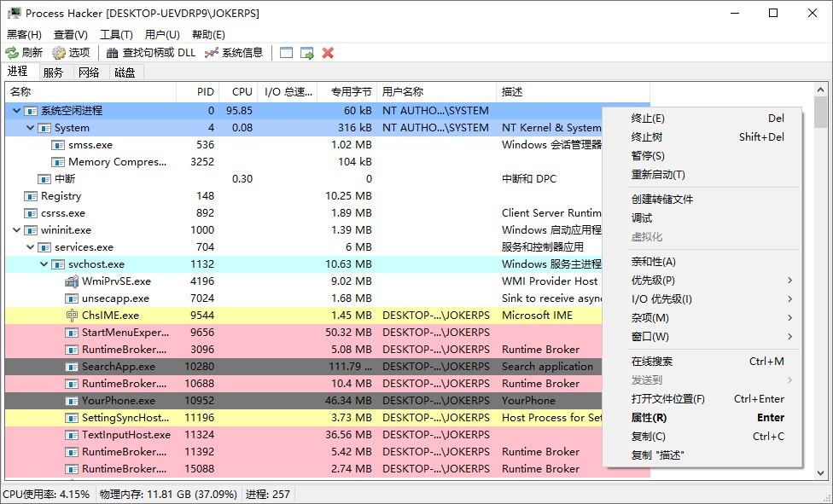Click the WmiPrvSE.exe process icon

(x=71, y=281)
